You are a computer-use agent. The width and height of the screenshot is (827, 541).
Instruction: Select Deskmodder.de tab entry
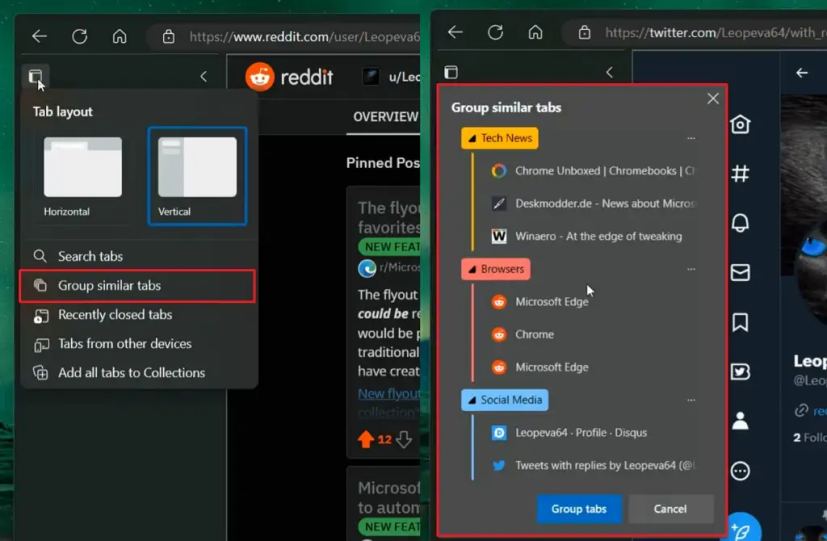click(593, 204)
